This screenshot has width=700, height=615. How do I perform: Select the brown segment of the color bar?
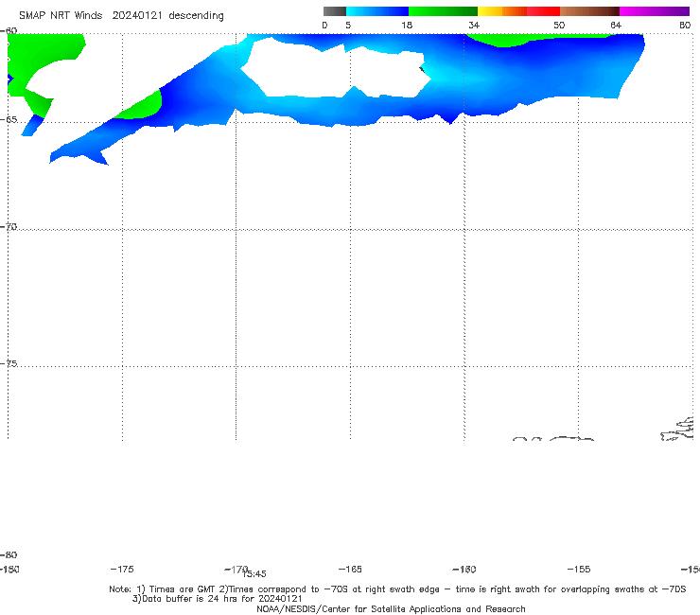589,11
